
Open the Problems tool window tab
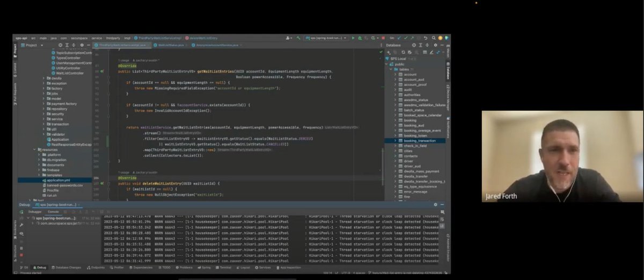pos(183,268)
